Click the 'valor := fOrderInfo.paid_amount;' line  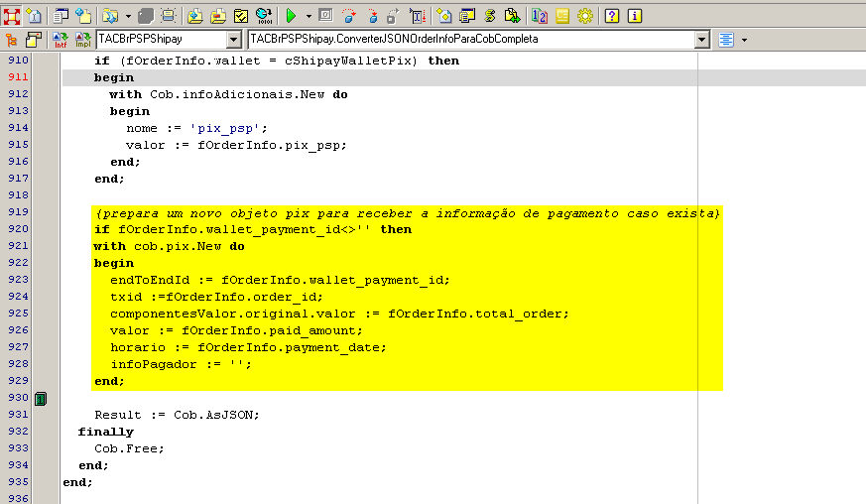tap(236, 330)
